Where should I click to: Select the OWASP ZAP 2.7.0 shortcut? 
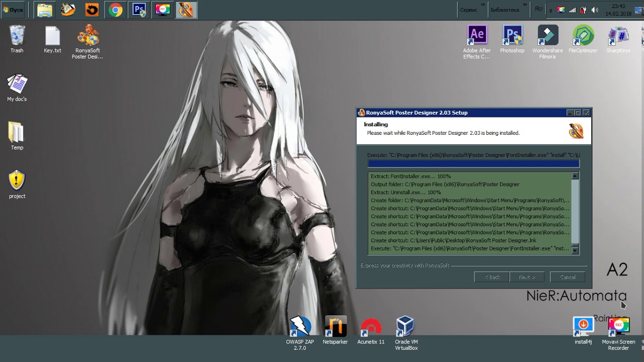point(300,333)
